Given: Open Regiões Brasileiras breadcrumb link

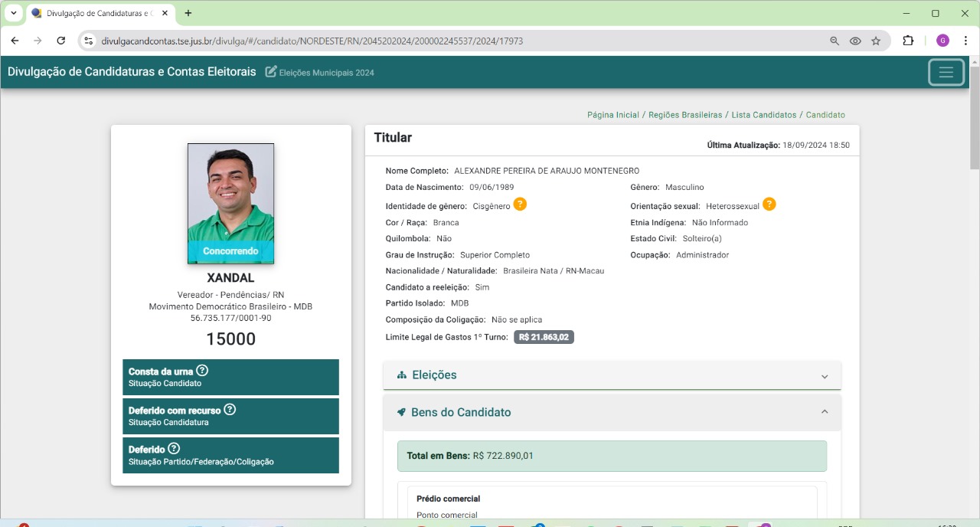Looking at the screenshot, I should pos(685,115).
